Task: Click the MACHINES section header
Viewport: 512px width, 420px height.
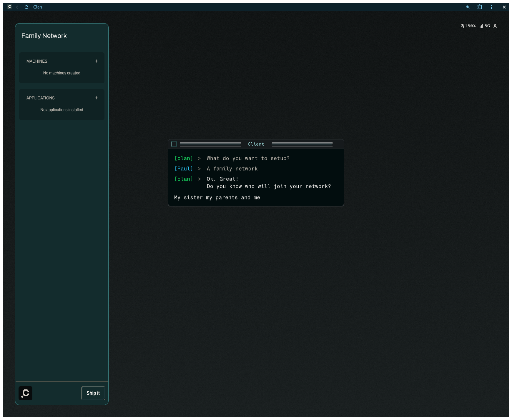Action: (x=37, y=61)
